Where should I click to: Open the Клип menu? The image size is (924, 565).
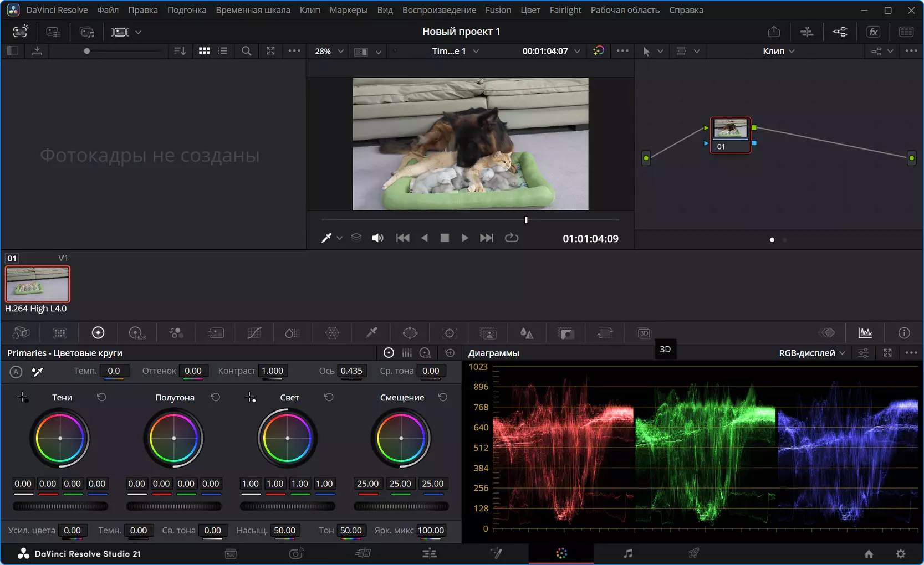point(310,10)
